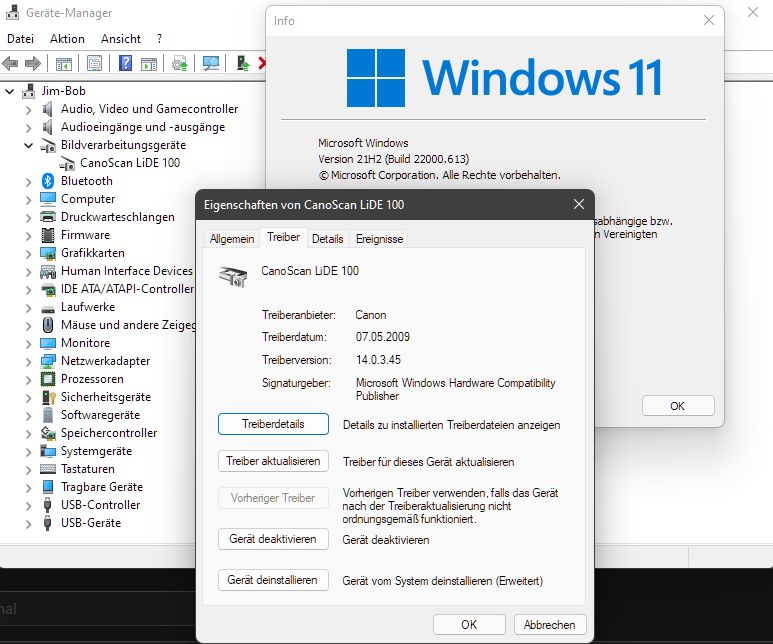The image size is (773, 644).
Task: Click the update driver toolbar icon with green arrow
Action: [x=243, y=63]
